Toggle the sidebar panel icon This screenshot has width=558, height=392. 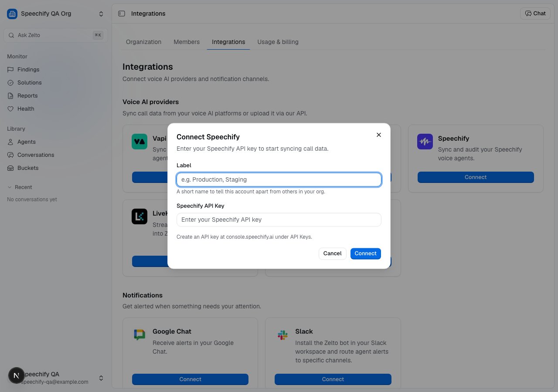(x=122, y=14)
